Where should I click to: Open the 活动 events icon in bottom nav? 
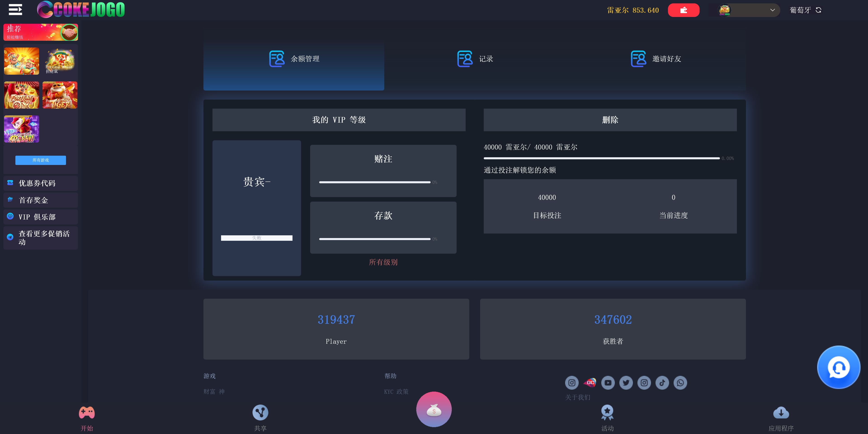coord(607,413)
